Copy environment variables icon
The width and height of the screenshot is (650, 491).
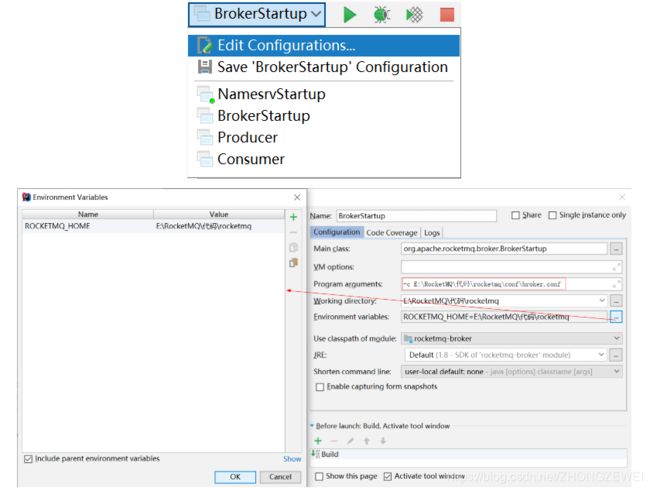pos(293,248)
